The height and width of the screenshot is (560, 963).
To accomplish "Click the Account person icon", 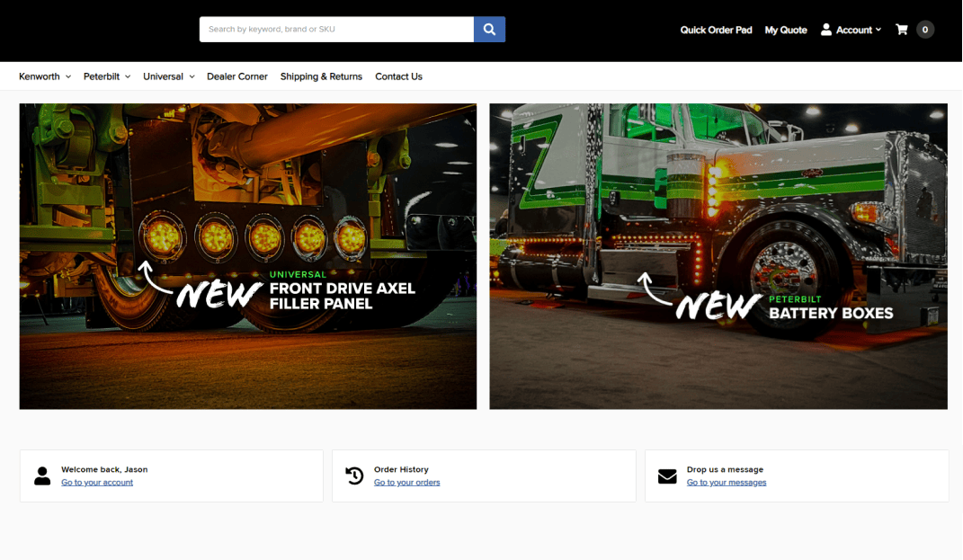I will 826,30.
